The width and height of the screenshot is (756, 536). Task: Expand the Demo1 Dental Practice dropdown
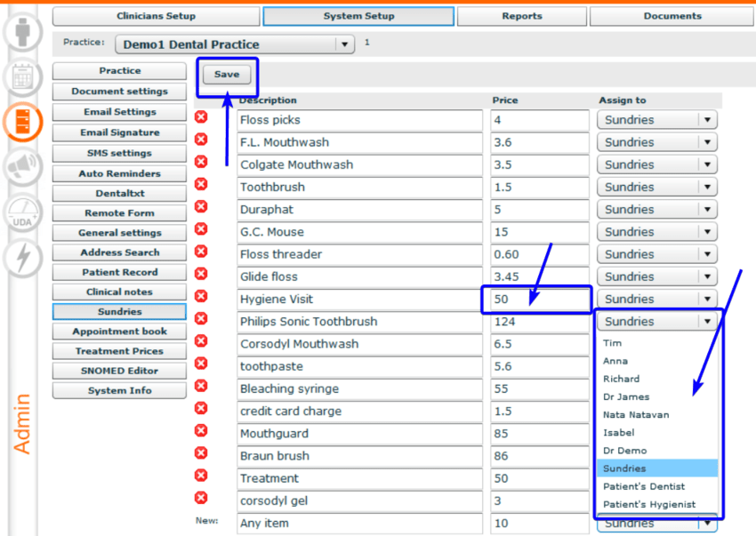tap(344, 44)
